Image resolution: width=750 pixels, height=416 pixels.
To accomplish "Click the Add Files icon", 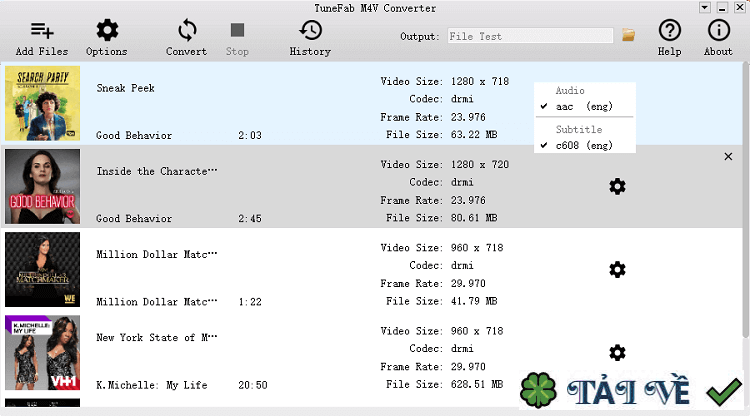I will coord(42,31).
